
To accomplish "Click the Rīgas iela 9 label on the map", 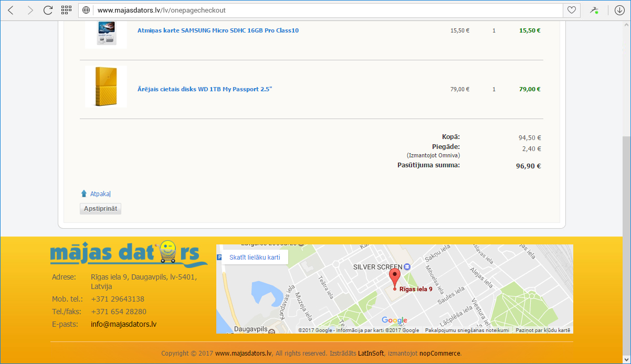I will [x=416, y=289].
